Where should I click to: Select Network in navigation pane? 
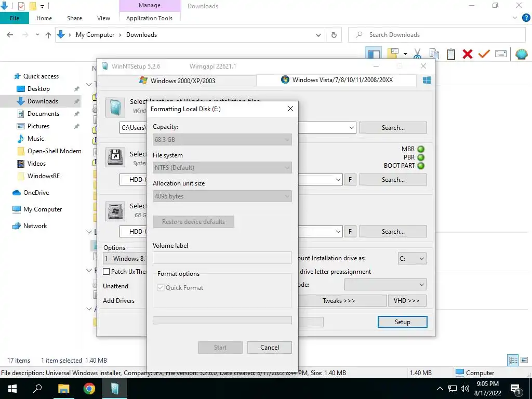pyautogui.click(x=35, y=226)
